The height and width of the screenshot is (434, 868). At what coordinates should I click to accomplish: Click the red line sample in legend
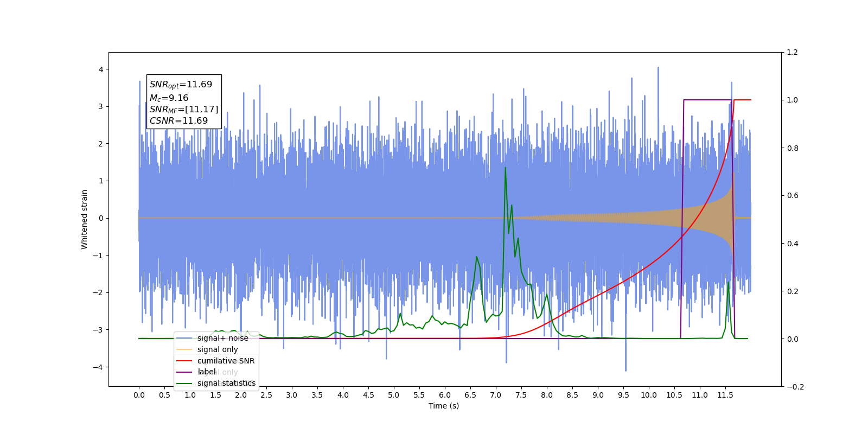184,361
